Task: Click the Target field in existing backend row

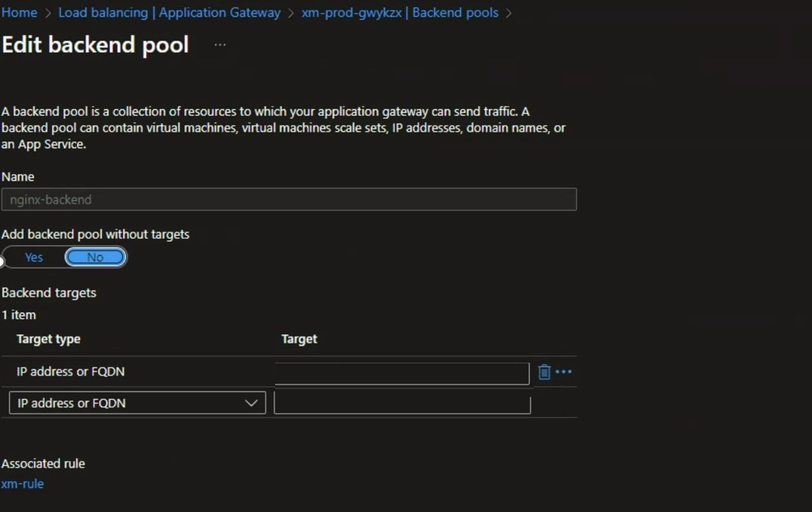Action: tap(402, 373)
